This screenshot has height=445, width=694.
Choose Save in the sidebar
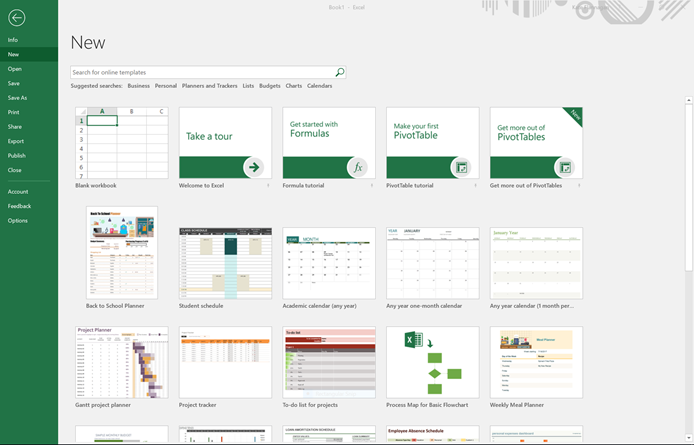pos(29,83)
